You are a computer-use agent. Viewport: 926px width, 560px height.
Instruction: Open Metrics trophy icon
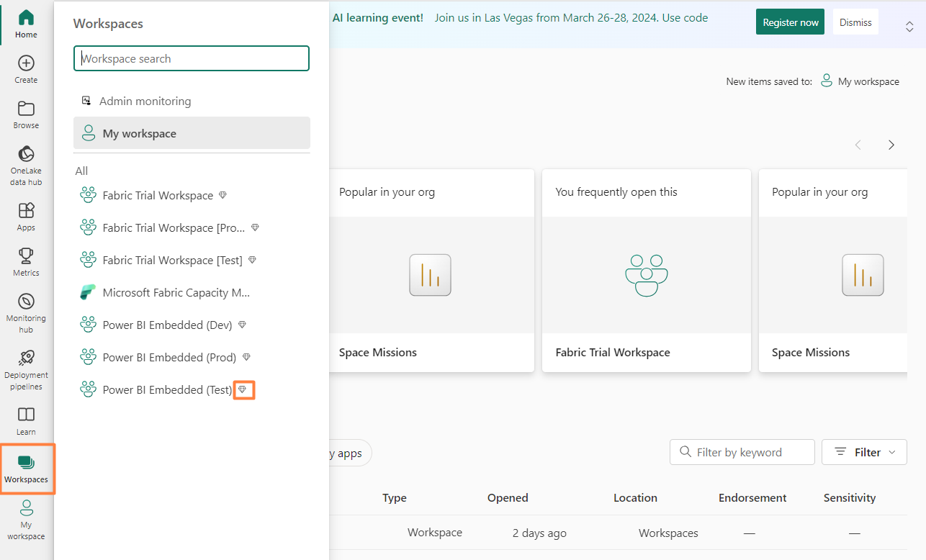tap(26, 256)
